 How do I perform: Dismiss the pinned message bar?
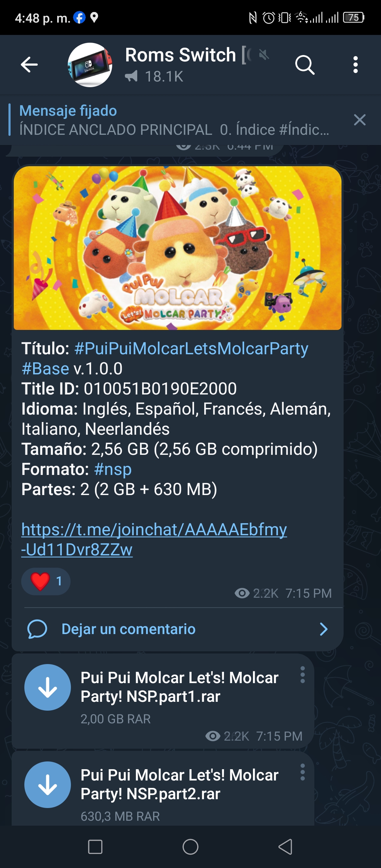pos(360,120)
